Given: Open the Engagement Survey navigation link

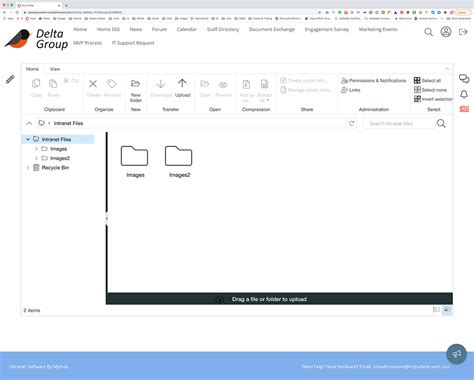Looking at the screenshot, I should point(327,29).
